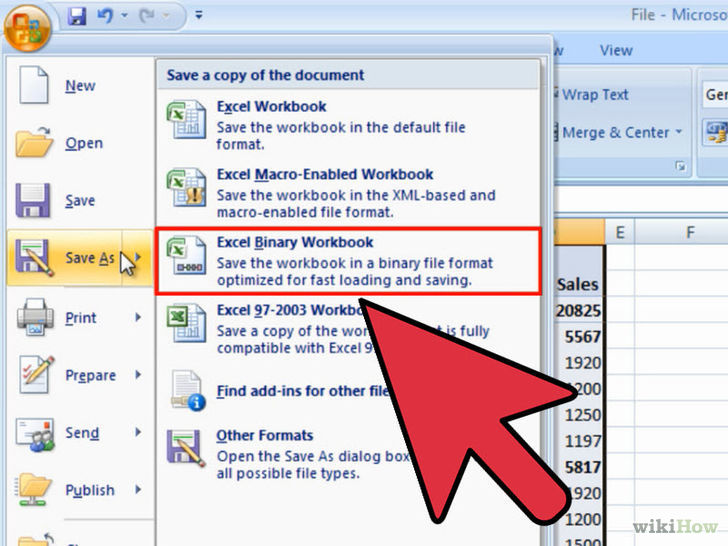This screenshot has height=546, width=728.
Task: Select Send in the Office menu
Action: point(80,432)
